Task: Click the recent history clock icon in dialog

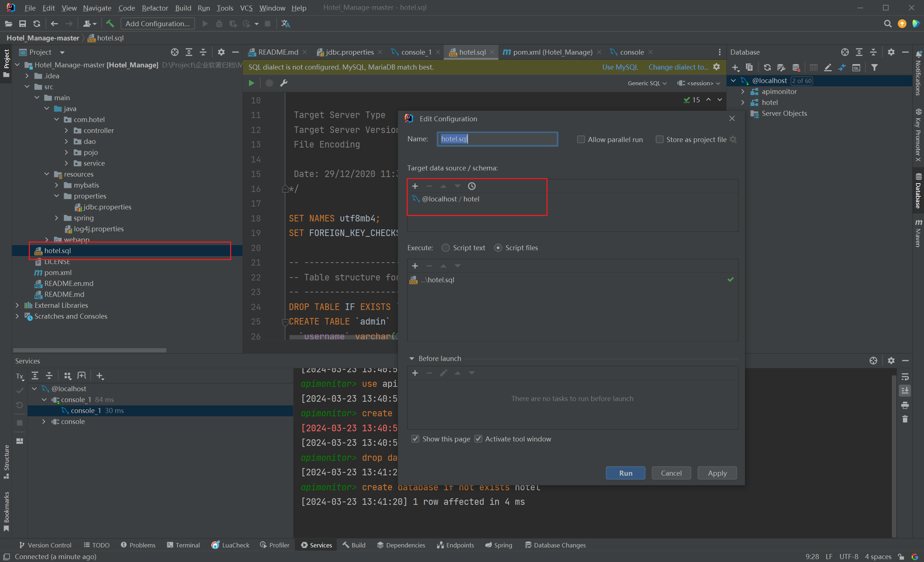Action: (x=471, y=186)
